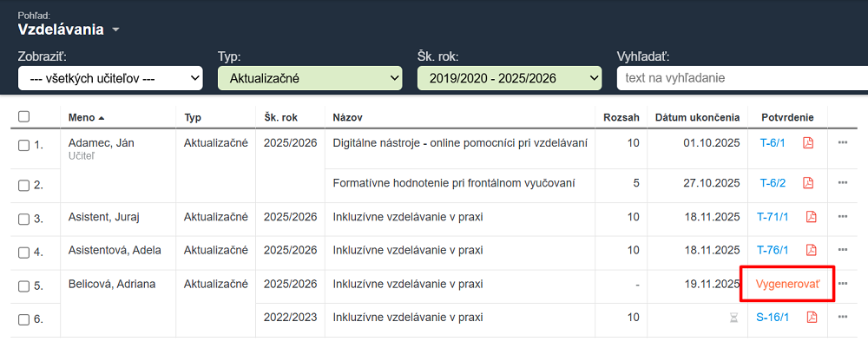Open PDF icon for certificate T-6/1
The width and height of the screenshot is (868, 348).
pyautogui.click(x=809, y=143)
